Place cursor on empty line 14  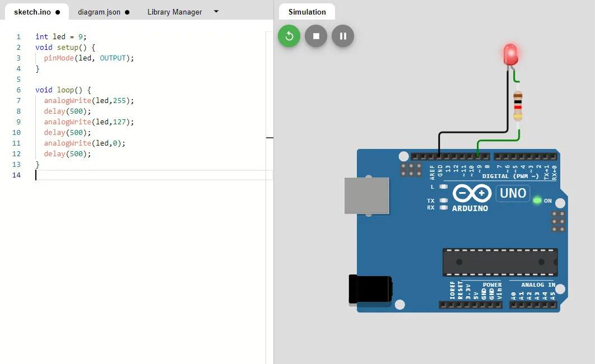(x=112, y=175)
